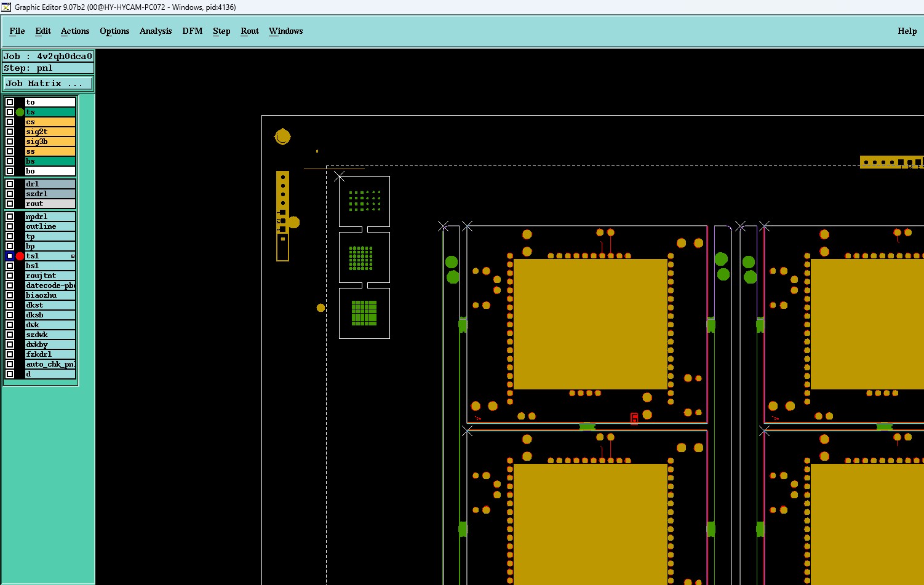Select the sig2t layer name
This screenshot has height=585, width=924.
(x=50, y=132)
